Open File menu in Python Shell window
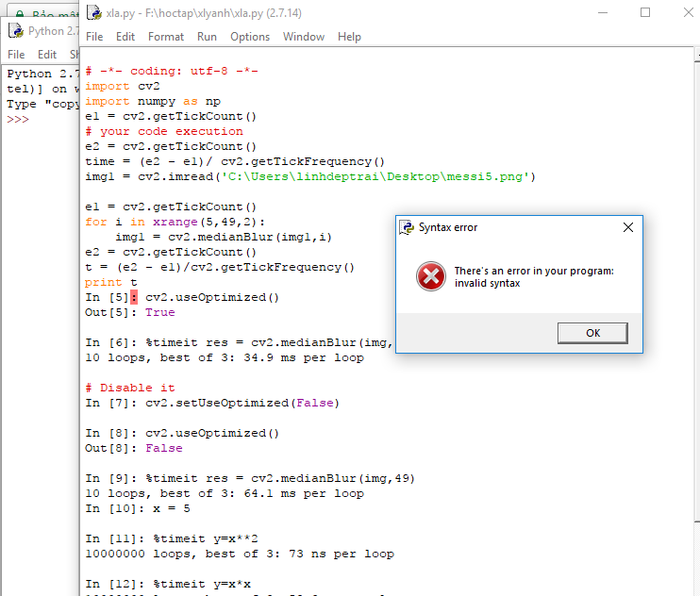700x596 pixels. (x=16, y=55)
